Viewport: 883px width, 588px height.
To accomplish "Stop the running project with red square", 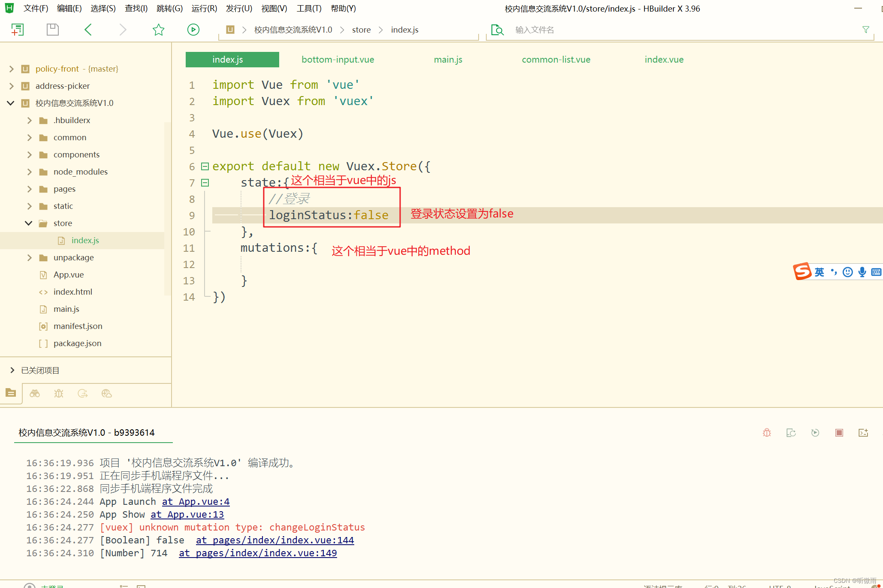I will click(839, 433).
